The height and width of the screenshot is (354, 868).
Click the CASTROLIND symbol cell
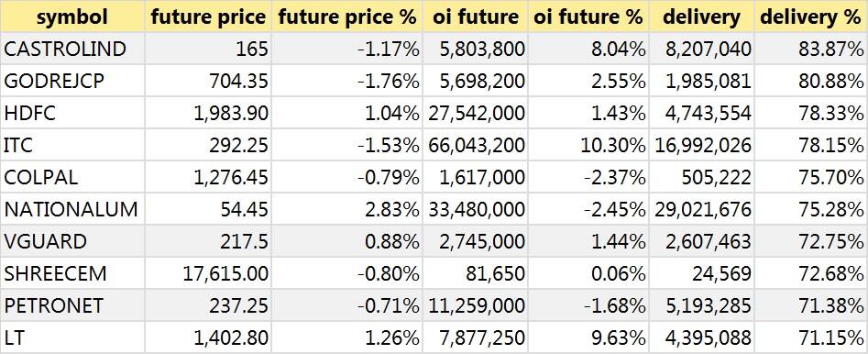[72, 49]
